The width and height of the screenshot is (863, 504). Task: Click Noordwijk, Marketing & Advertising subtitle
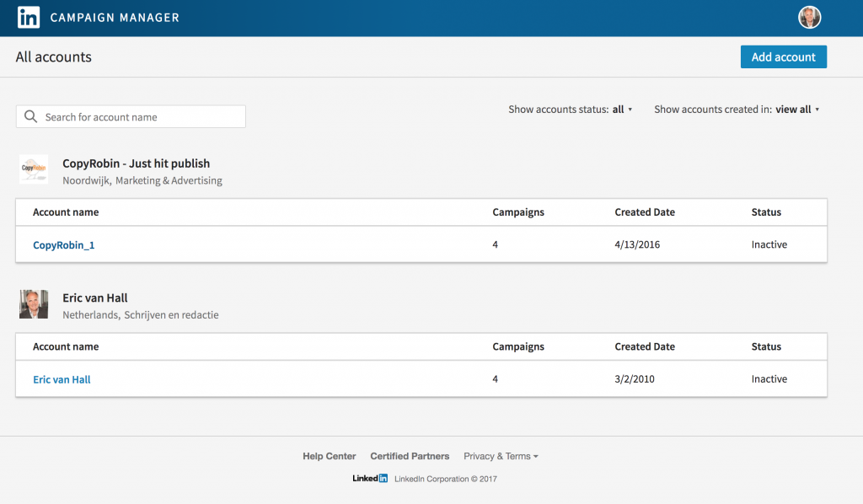[x=142, y=180]
